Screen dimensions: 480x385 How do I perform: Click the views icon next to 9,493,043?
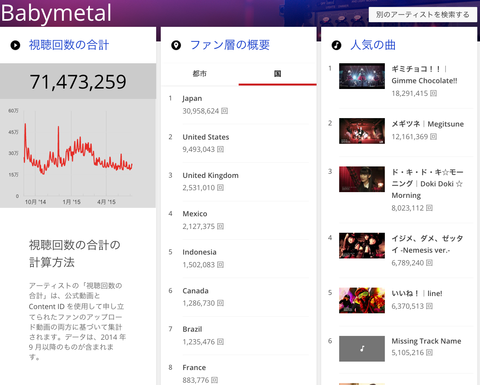tap(220, 149)
